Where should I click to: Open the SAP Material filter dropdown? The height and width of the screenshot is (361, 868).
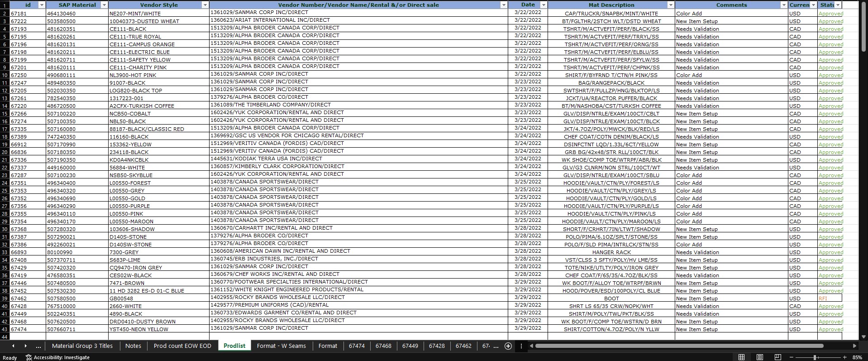pos(104,5)
